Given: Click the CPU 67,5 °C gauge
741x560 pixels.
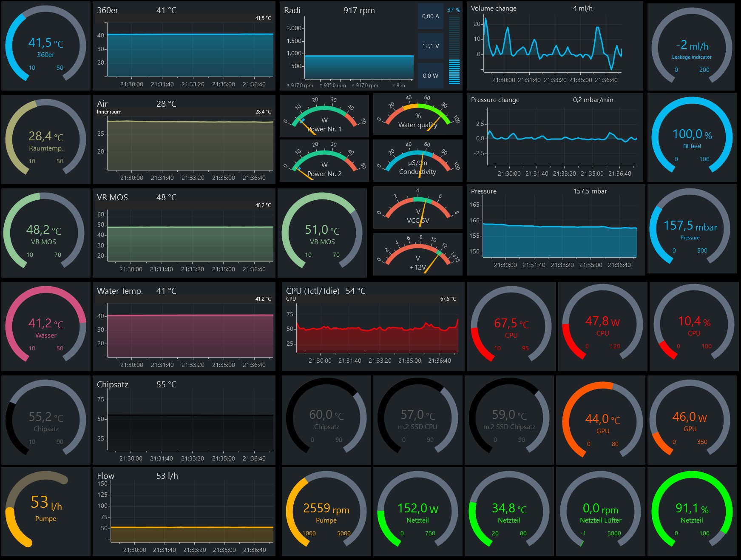Looking at the screenshot, I should (x=511, y=326).
